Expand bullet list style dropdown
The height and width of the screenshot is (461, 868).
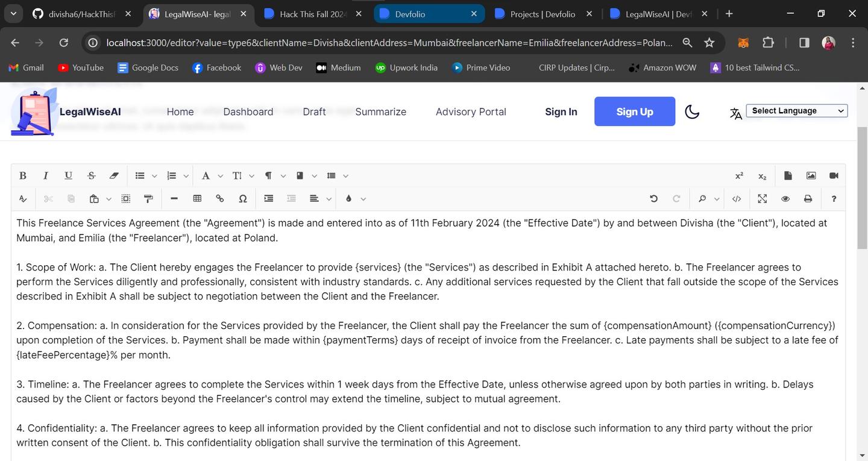154,176
